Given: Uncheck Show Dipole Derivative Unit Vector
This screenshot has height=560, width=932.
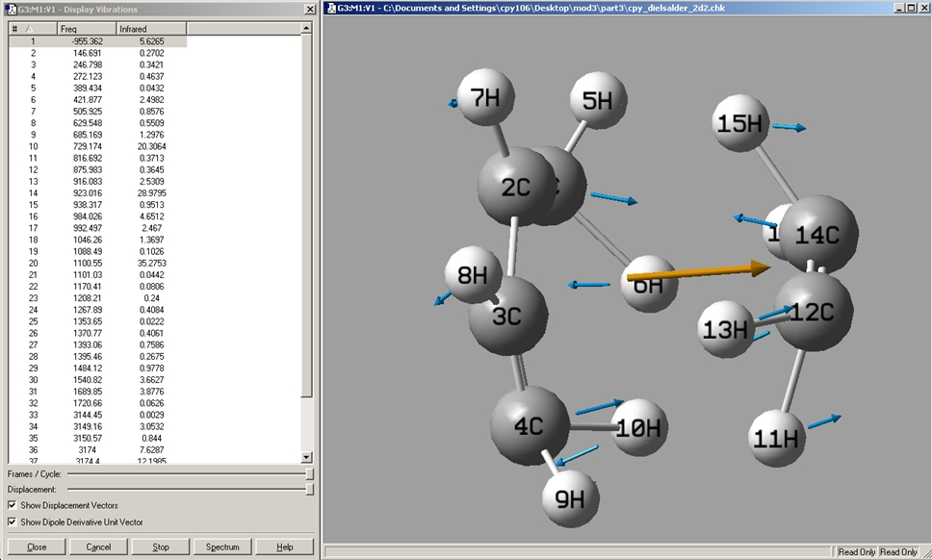Looking at the screenshot, I should click(x=12, y=522).
